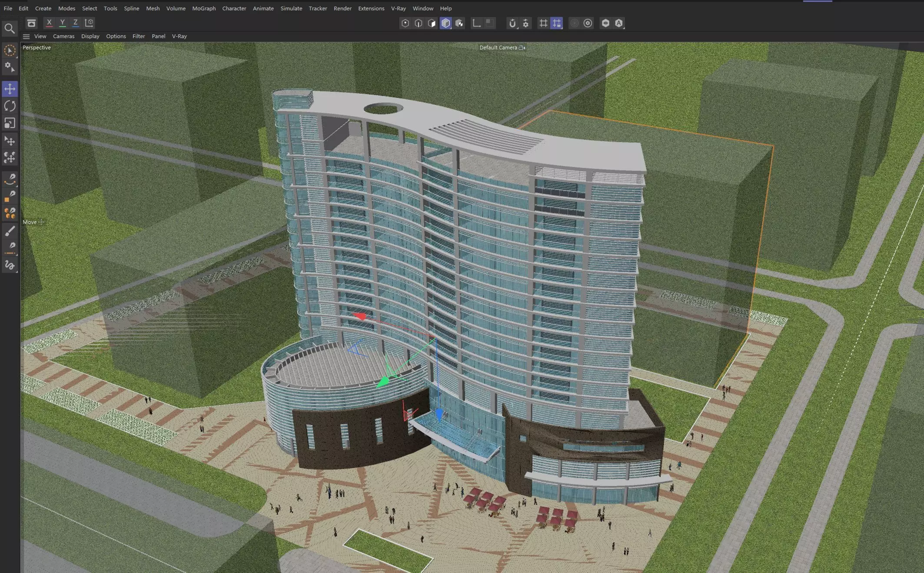Open viewport Filter menu
924x573 pixels.
tap(139, 36)
